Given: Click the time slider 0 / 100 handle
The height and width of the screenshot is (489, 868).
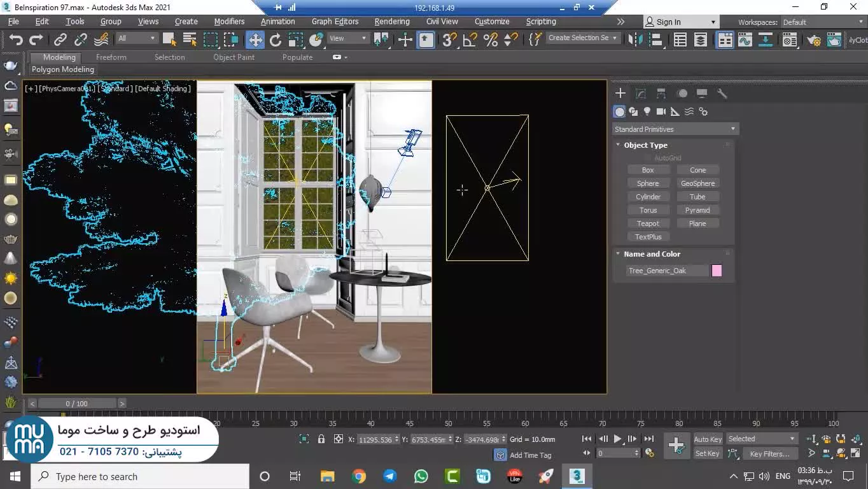Looking at the screenshot, I should (x=77, y=403).
